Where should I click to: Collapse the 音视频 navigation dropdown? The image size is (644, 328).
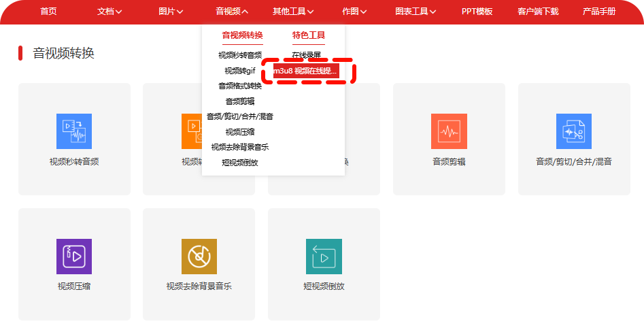tap(232, 12)
